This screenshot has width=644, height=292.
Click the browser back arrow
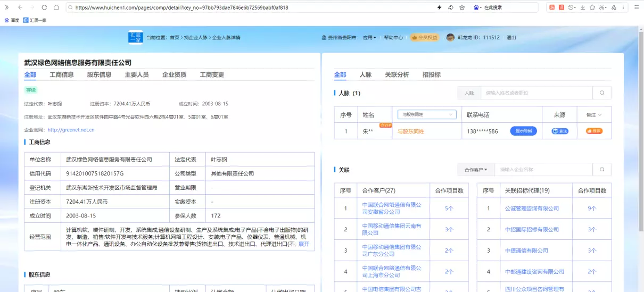[x=20, y=7]
